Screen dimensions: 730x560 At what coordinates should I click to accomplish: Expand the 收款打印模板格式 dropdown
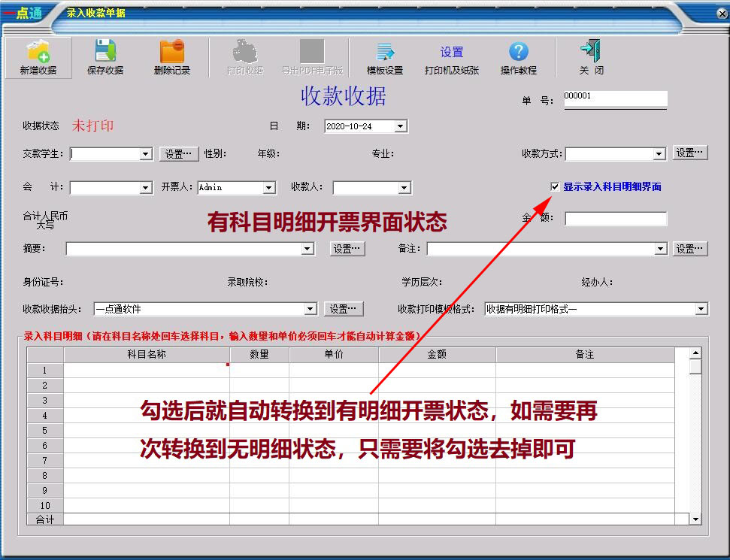(x=701, y=309)
